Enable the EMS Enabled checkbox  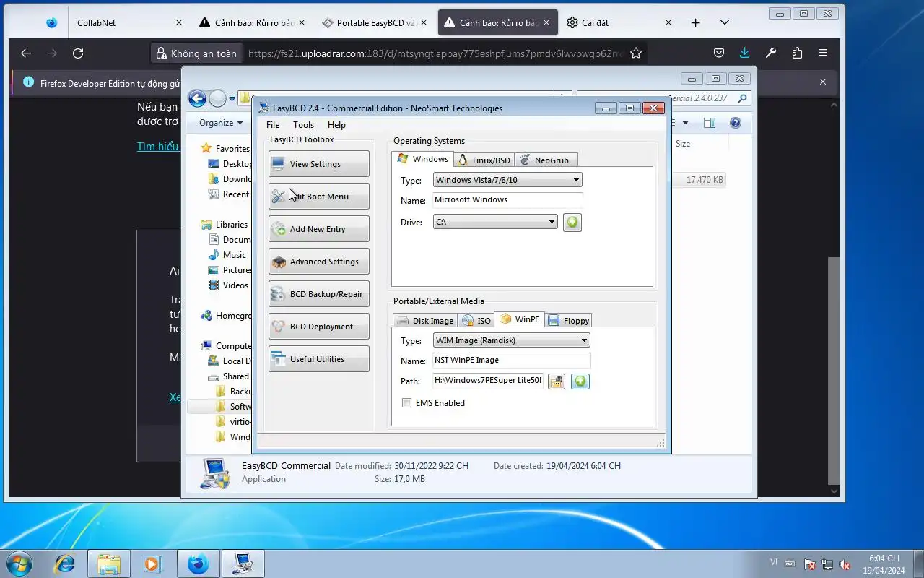pyautogui.click(x=407, y=403)
